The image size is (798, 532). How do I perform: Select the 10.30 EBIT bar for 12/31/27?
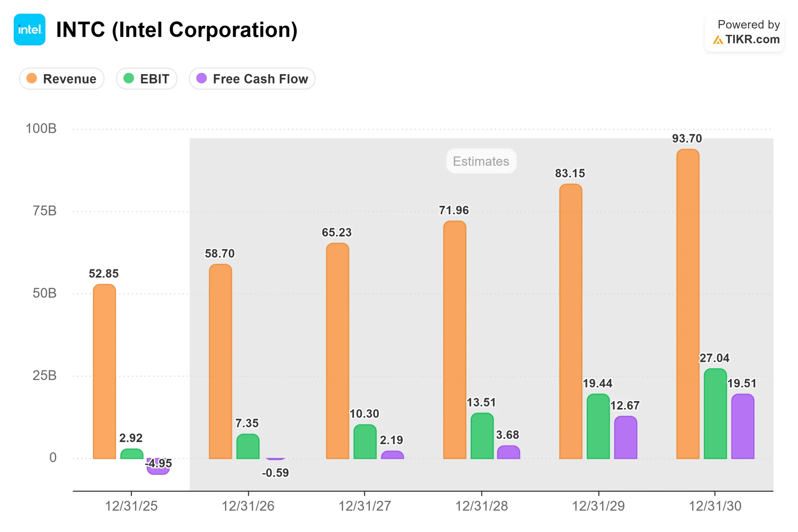[x=365, y=442]
